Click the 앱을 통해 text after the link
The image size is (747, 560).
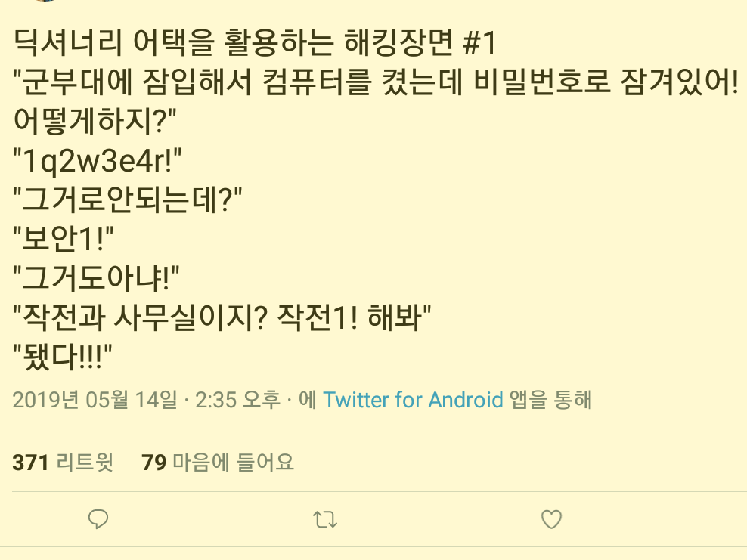coord(550,400)
